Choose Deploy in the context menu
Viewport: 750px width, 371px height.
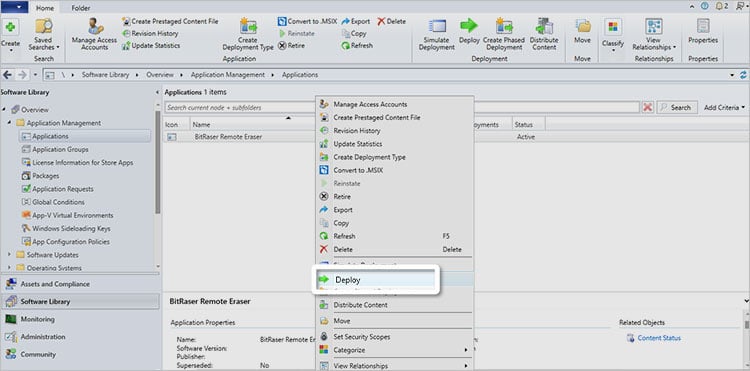375,280
